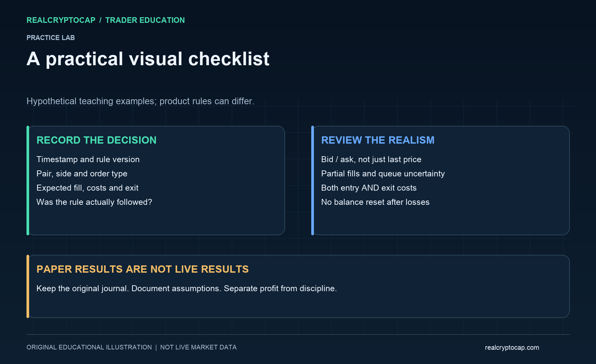
Task: Click the REVIEW THE REALISM heading
Action: click(378, 140)
